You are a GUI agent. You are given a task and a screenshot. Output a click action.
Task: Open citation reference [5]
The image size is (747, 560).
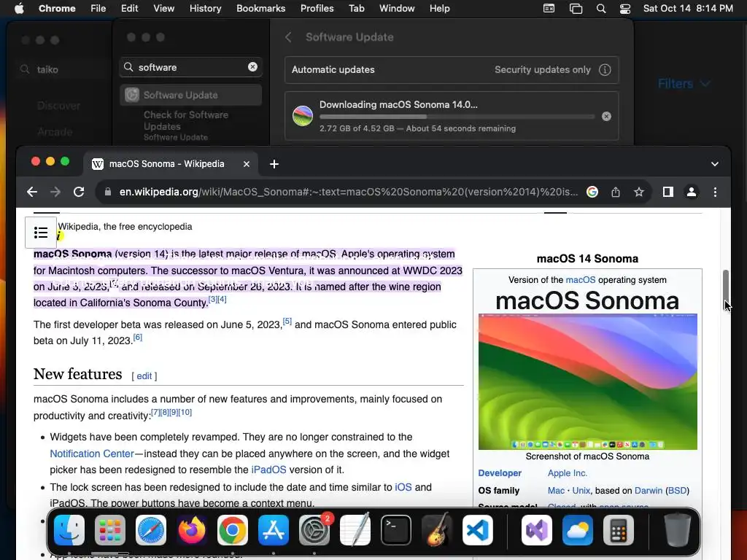(287, 322)
